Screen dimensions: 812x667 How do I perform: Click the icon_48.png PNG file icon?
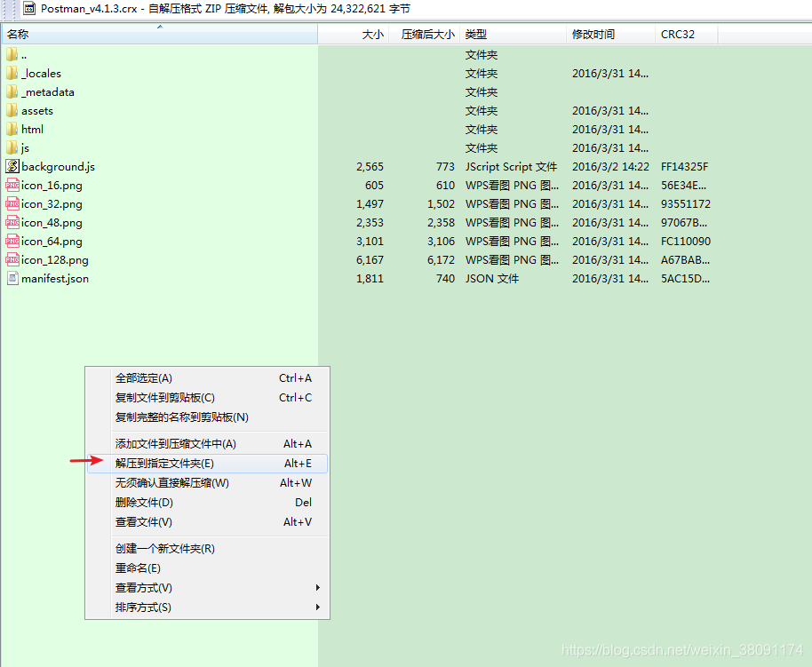(12, 222)
